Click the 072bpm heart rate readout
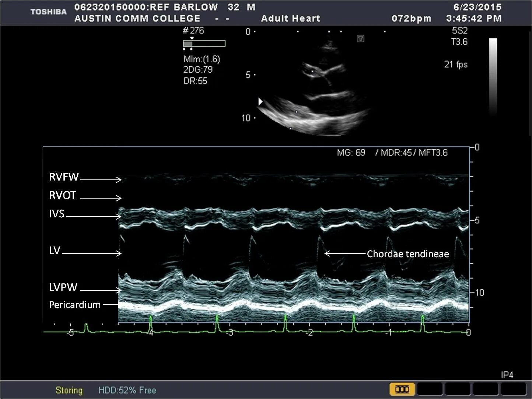The height and width of the screenshot is (399, 532). pos(411,18)
